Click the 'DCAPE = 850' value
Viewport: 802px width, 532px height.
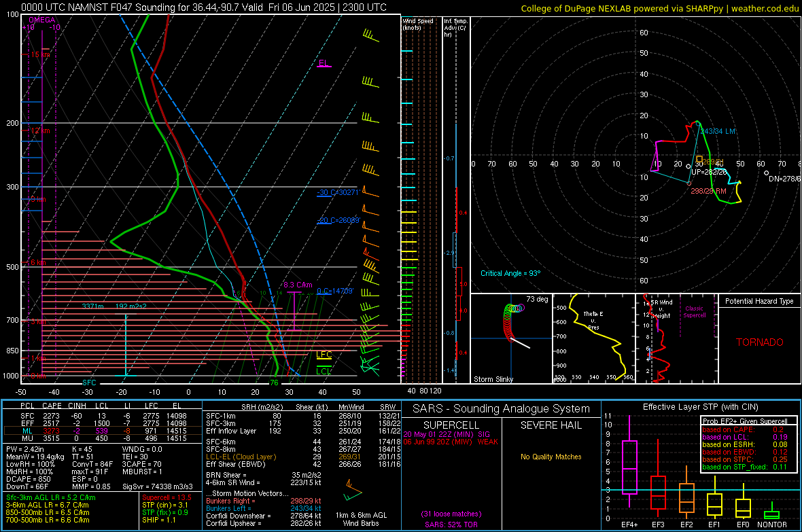(x=28, y=479)
